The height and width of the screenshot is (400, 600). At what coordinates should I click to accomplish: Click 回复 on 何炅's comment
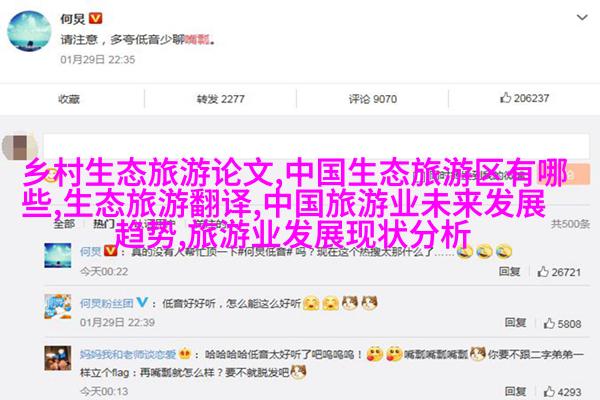pos(509,271)
